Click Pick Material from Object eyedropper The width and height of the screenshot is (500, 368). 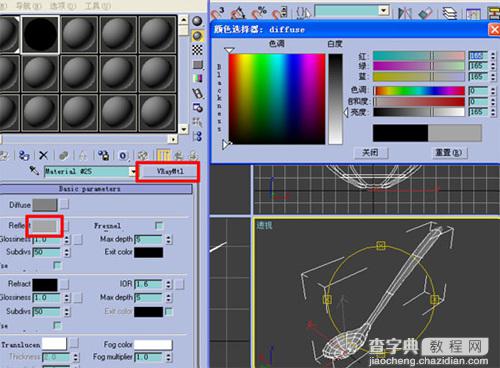(x=34, y=171)
